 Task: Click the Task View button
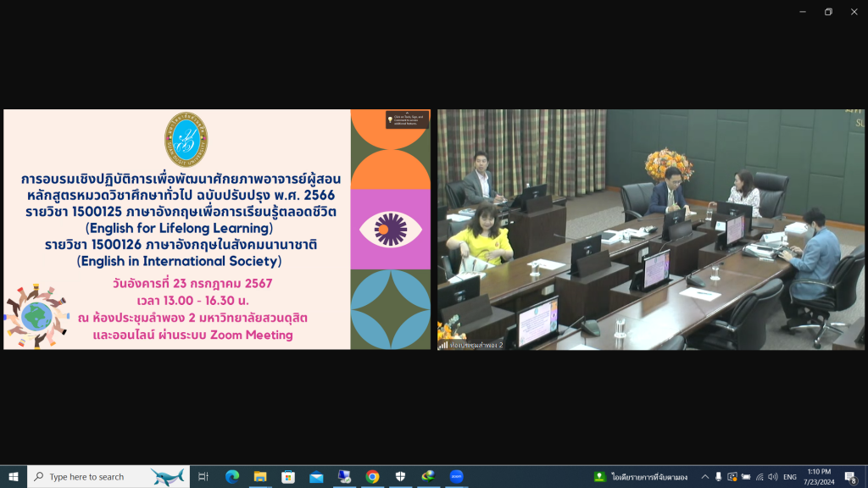point(203,477)
